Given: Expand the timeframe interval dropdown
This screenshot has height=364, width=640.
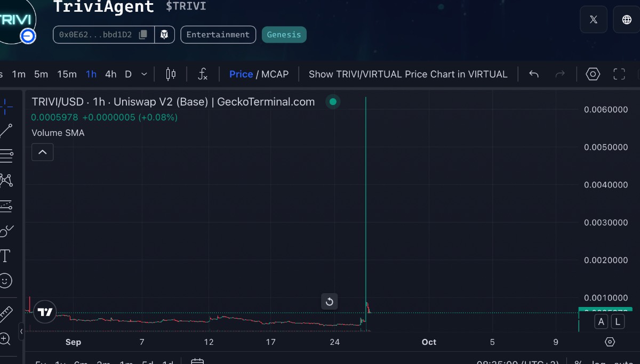Looking at the screenshot, I should pos(144,74).
